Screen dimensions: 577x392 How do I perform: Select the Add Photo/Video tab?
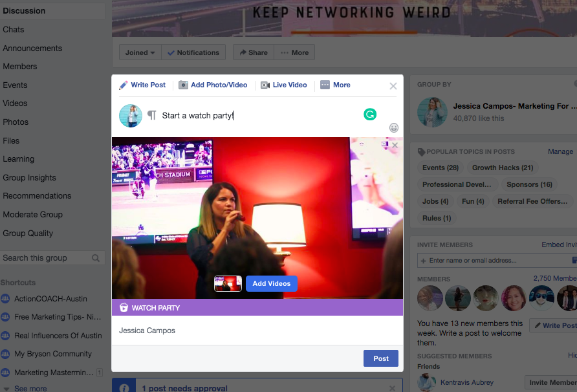213,85
